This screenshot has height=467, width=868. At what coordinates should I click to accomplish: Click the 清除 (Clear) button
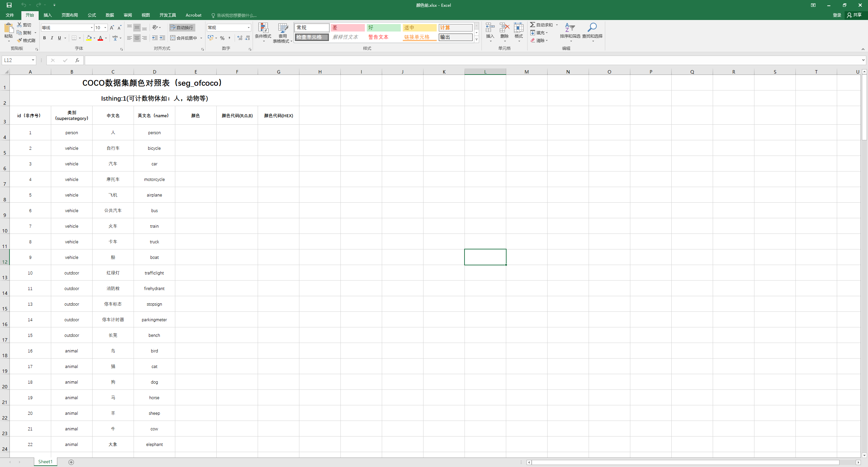tap(539, 40)
